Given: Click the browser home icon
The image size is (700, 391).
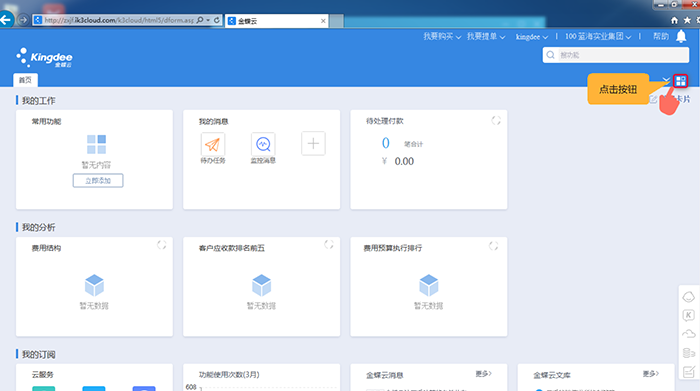Looking at the screenshot, I should click(674, 20).
